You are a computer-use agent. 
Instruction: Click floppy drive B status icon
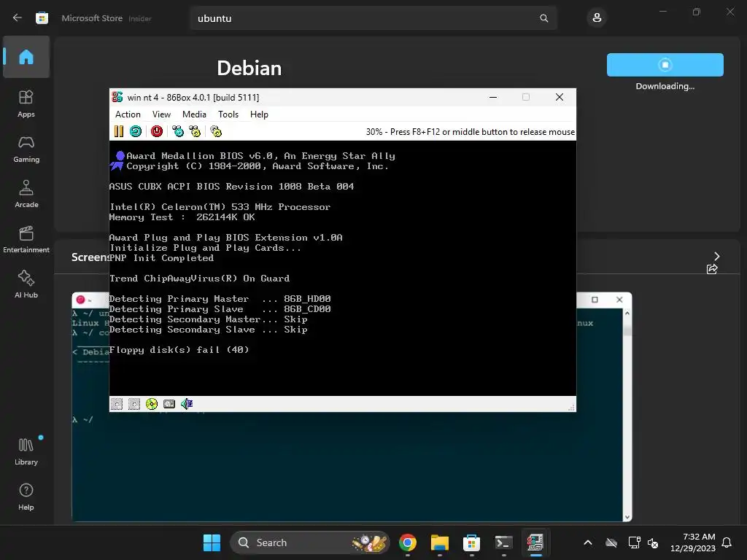point(134,404)
